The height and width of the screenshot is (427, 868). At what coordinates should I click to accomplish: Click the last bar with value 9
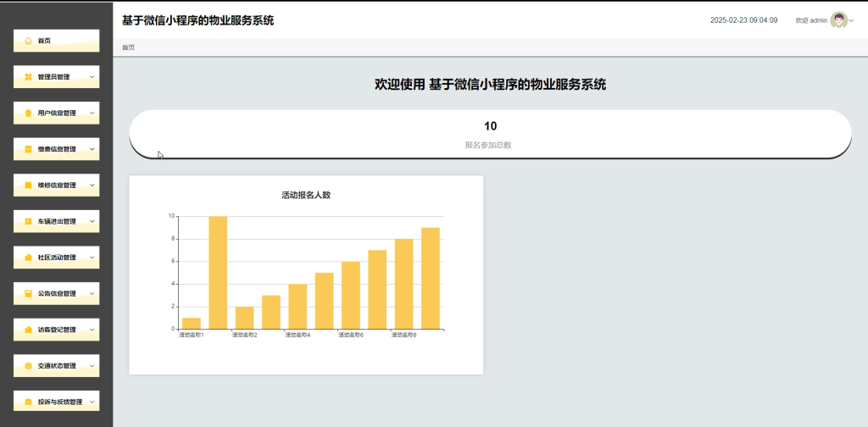[x=430, y=278]
